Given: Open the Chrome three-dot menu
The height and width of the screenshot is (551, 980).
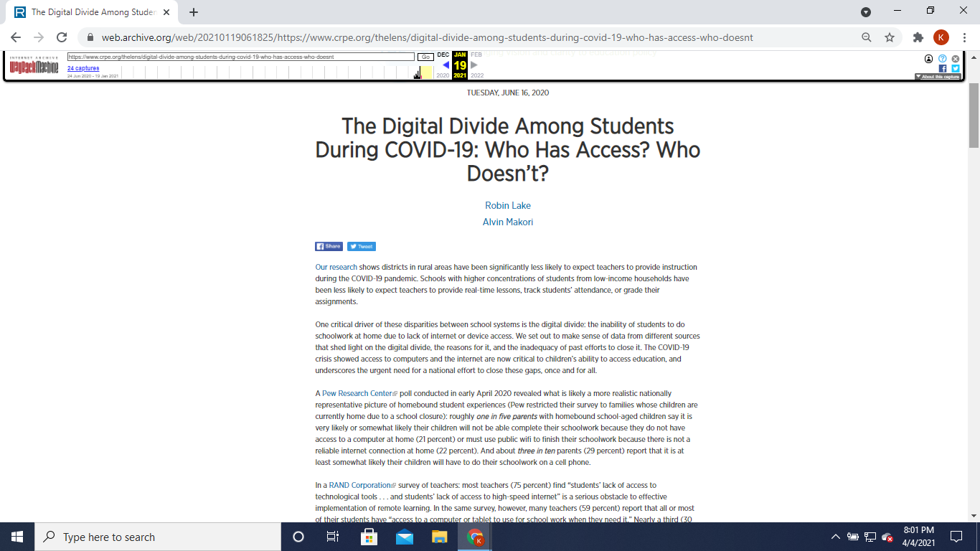Looking at the screenshot, I should pos(965,37).
